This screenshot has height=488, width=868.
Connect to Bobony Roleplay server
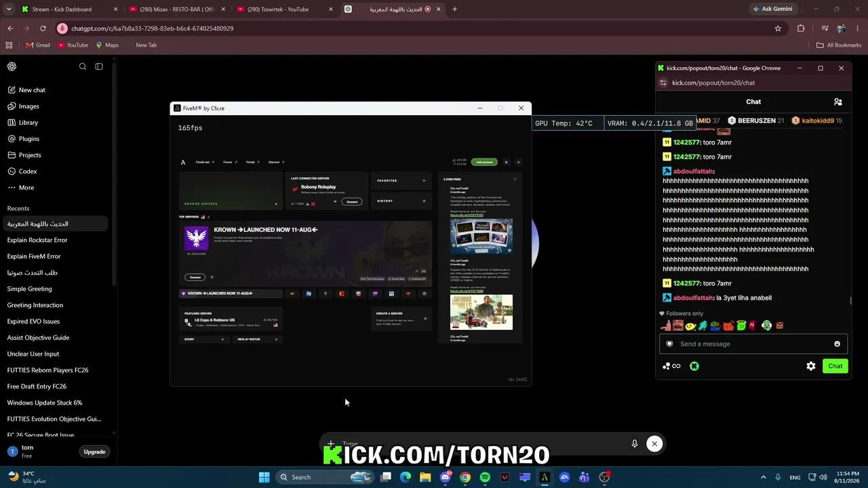352,201
